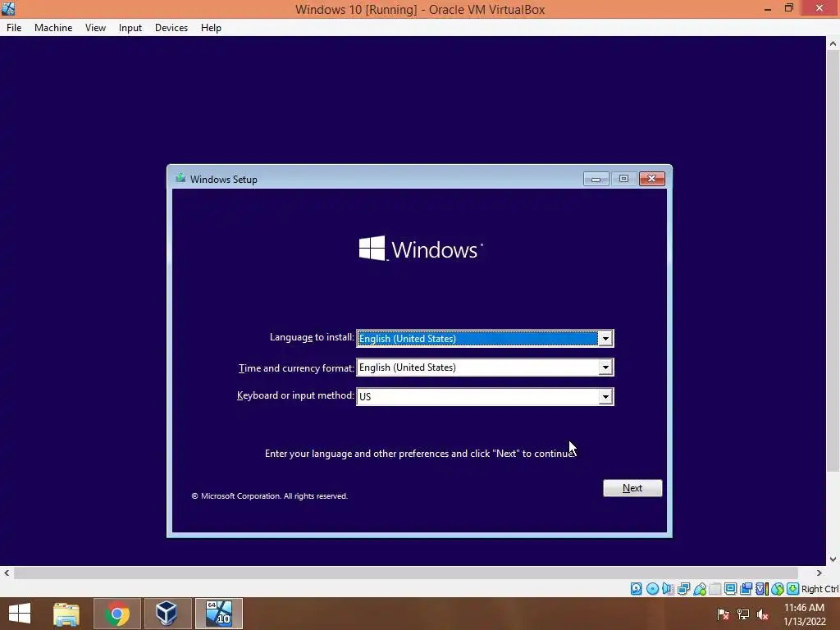Click the CPU virtualization V indicator icon

[x=762, y=589]
